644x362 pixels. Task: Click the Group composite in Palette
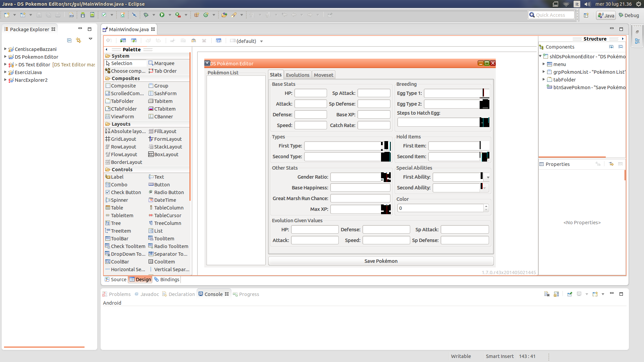click(158, 86)
